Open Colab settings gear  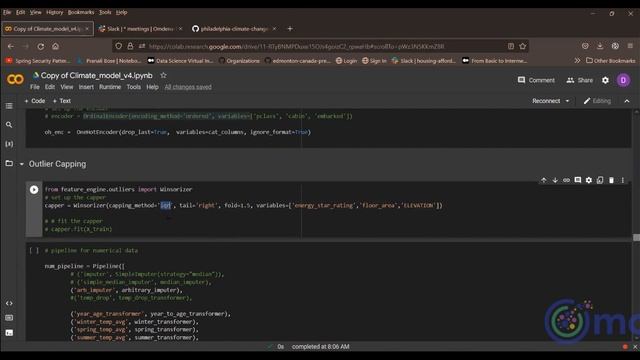(605, 80)
